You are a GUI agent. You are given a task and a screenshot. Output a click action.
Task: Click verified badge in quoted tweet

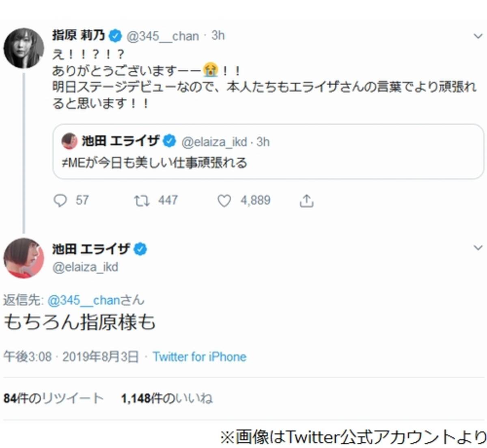point(169,141)
